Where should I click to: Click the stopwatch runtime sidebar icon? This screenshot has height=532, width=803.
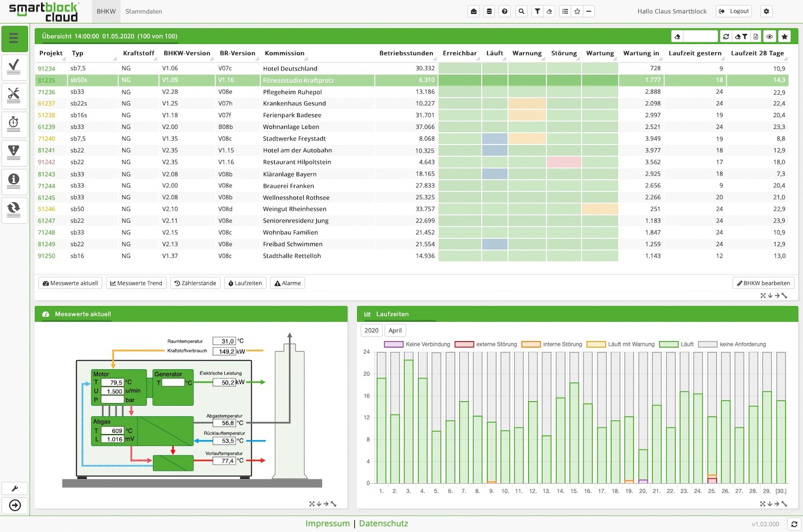coord(14,123)
